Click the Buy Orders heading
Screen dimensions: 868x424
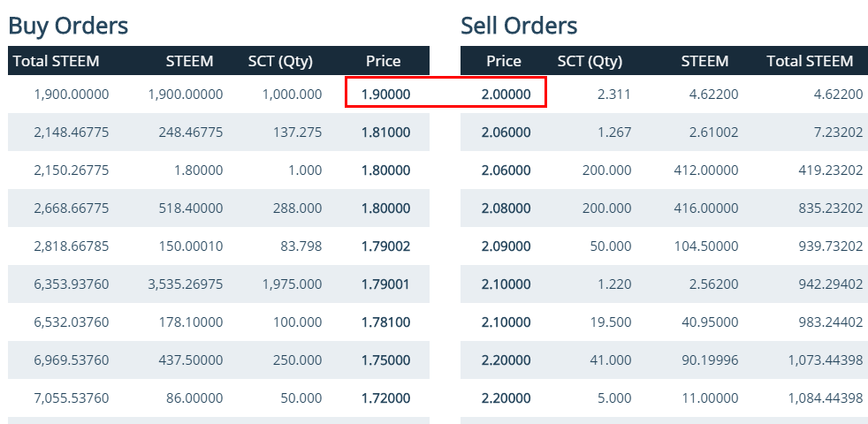68,26
